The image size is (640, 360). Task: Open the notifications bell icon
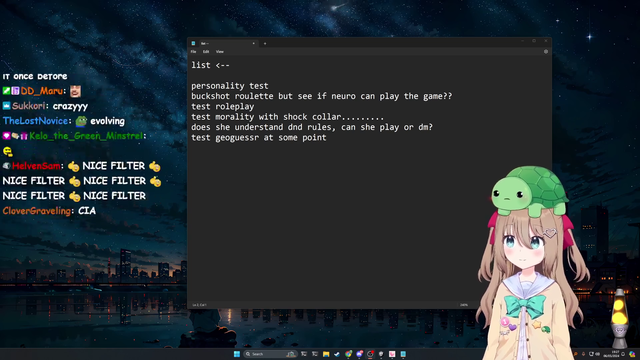(x=623, y=354)
